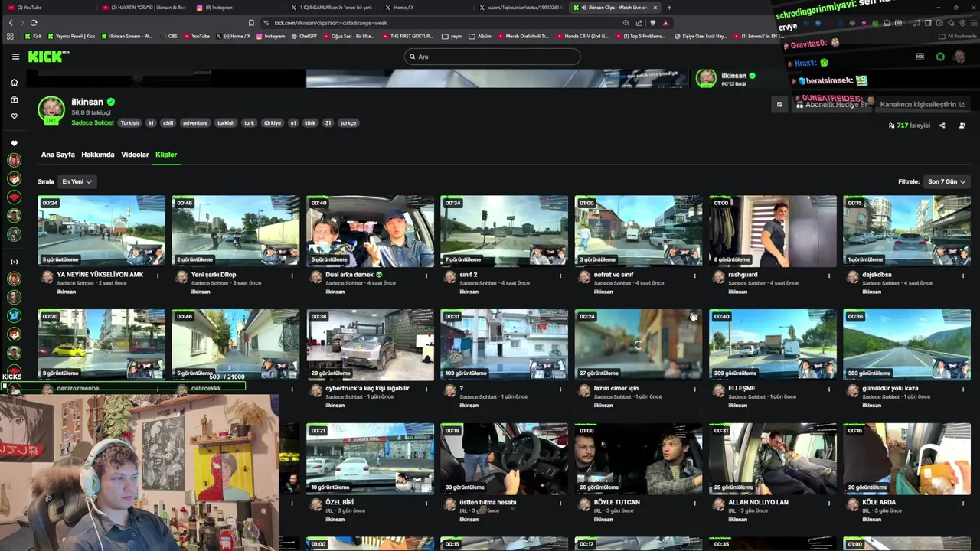Viewport: 980px width, 551px height.
Task: Click the Abonelik Hediye Et button
Action: 832,105
